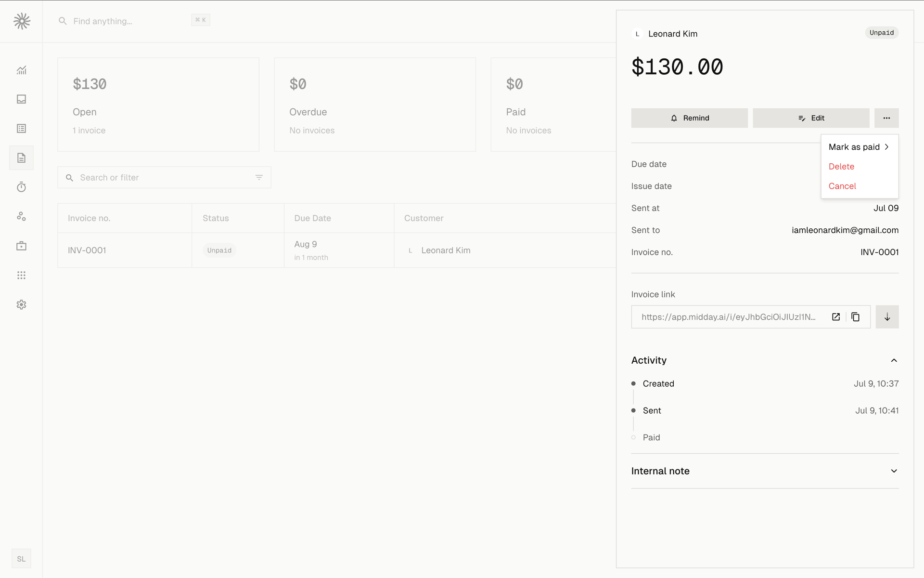The image size is (924, 578).
Task: Open the filter icon in invoice search
Action: pos(259,178)
